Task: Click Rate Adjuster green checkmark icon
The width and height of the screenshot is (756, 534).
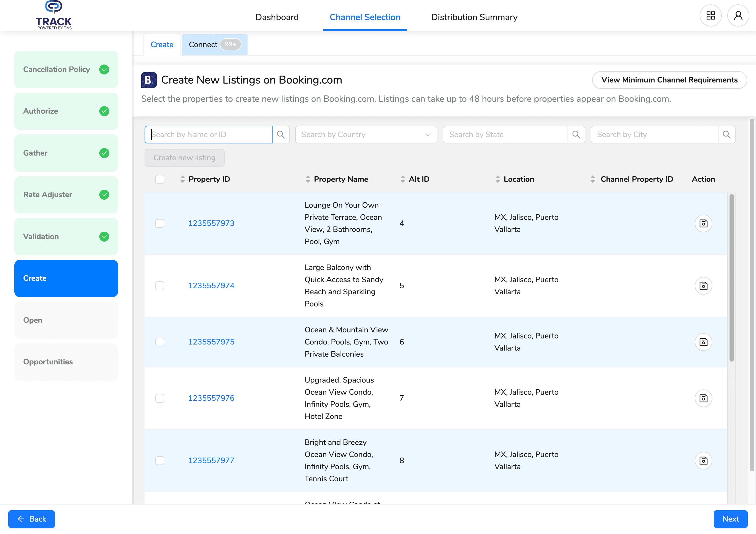Action: tap(104, 195)
